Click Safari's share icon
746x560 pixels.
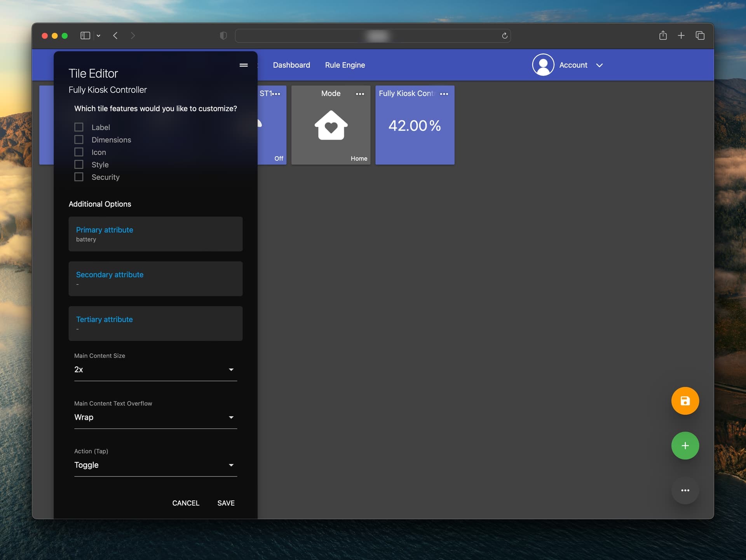tap(663, 36)
